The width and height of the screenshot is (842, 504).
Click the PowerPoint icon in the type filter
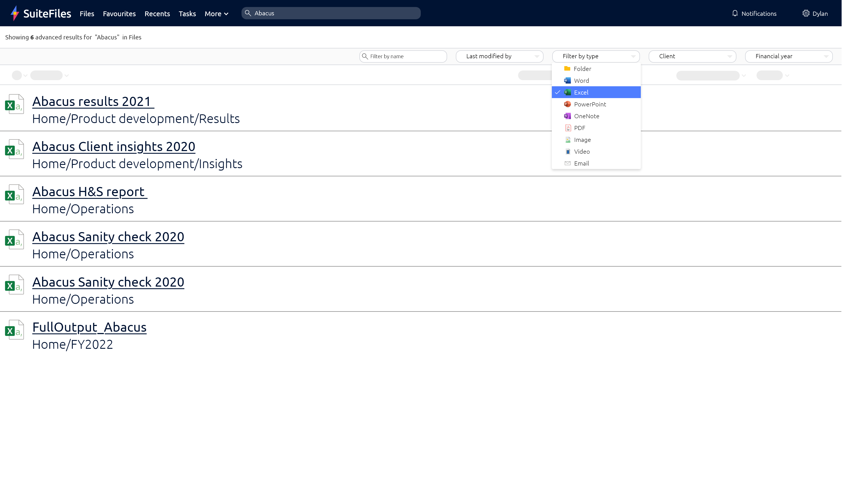pos(567,104)
